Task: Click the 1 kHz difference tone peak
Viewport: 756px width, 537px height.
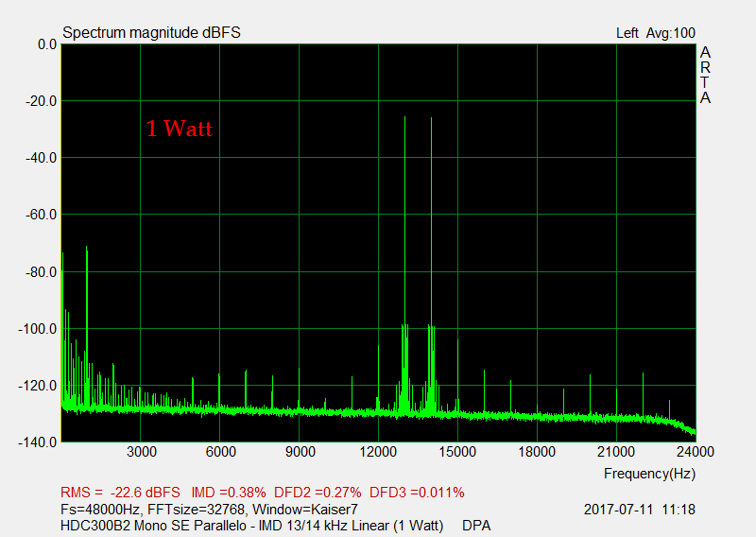Action: tap(87, 247)
